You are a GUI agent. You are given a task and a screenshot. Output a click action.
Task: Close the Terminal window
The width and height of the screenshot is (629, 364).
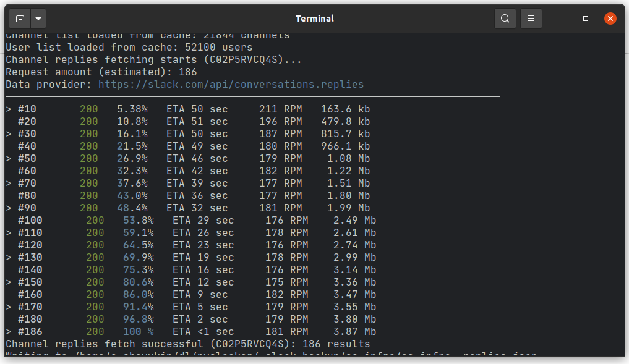click(x=610, y=19)
